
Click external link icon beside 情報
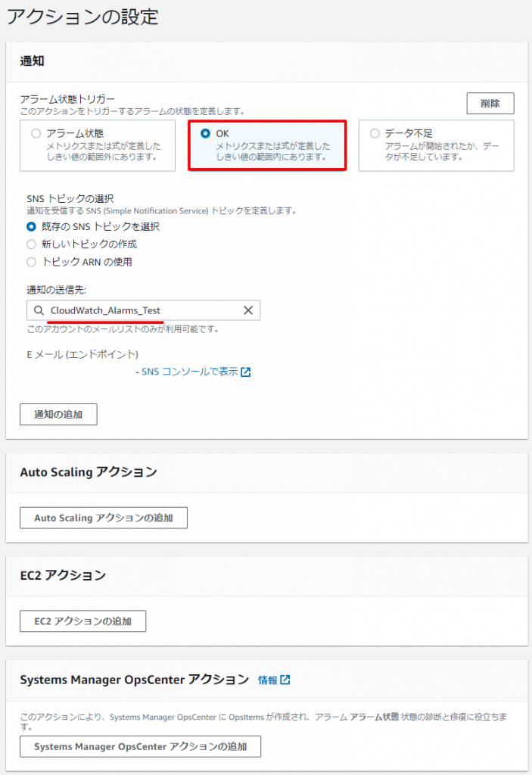(285, 680)
